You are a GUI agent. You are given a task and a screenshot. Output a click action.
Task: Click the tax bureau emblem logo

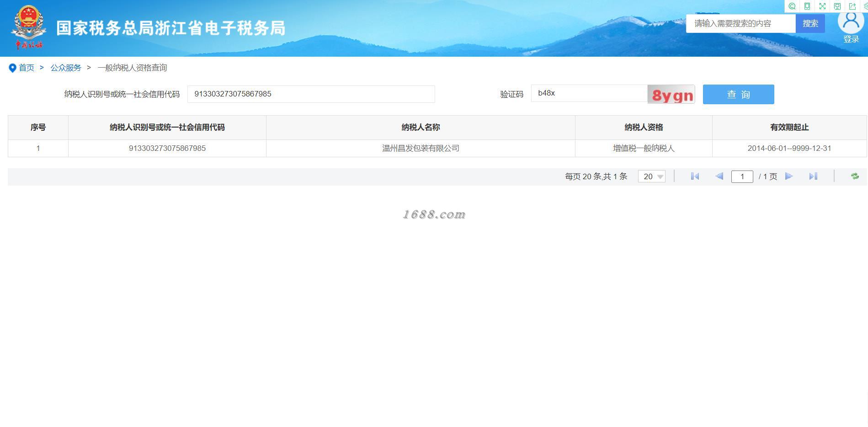coord(29,27)
